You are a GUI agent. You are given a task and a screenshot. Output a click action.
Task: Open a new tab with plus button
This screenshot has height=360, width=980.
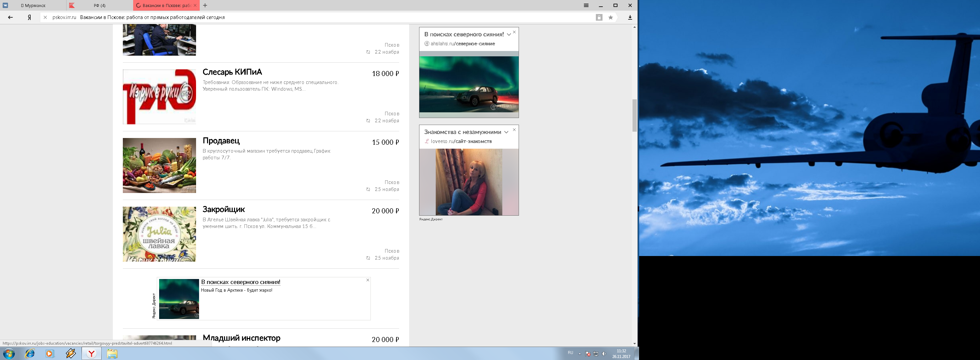pos(205,5)
